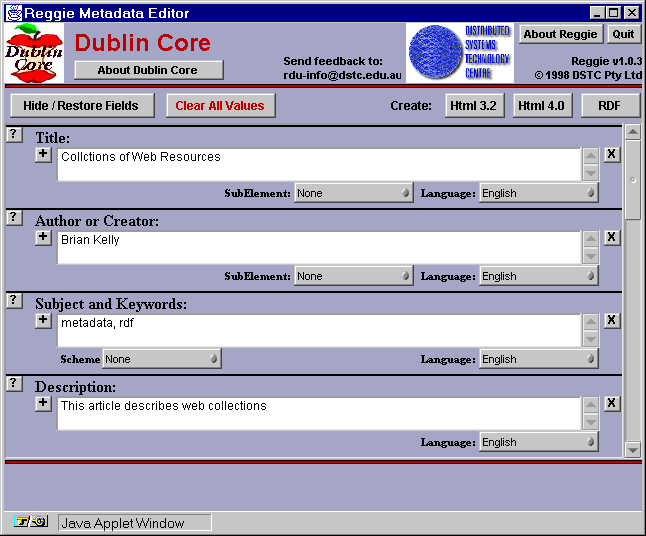Click the Author field scroll down arrow
This screenshot has width=646, height=536.
pos(590,256)
